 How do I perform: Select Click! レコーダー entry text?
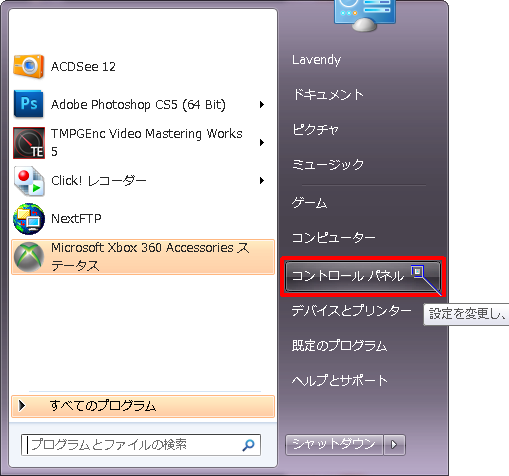[x=99, y=181]
